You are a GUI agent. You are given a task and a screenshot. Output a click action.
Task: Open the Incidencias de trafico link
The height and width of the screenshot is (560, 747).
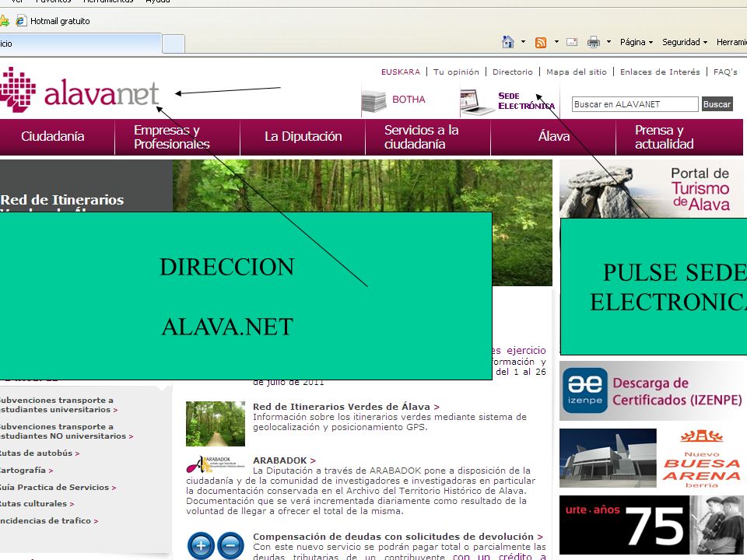pos(48,521)
